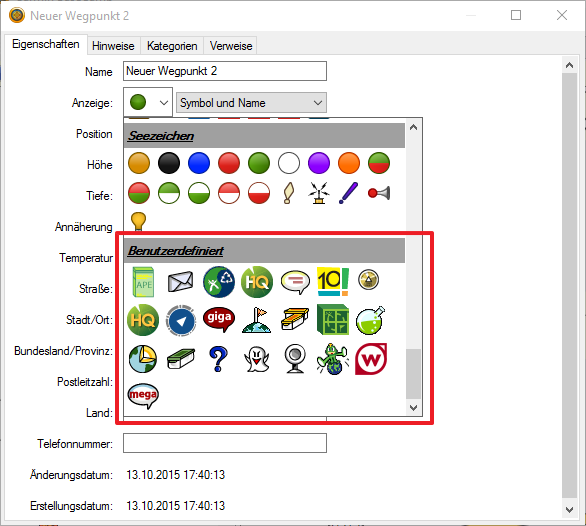Select the CITO recycling symbol
This screenshot has width=586, height=526.
(219, 282)
